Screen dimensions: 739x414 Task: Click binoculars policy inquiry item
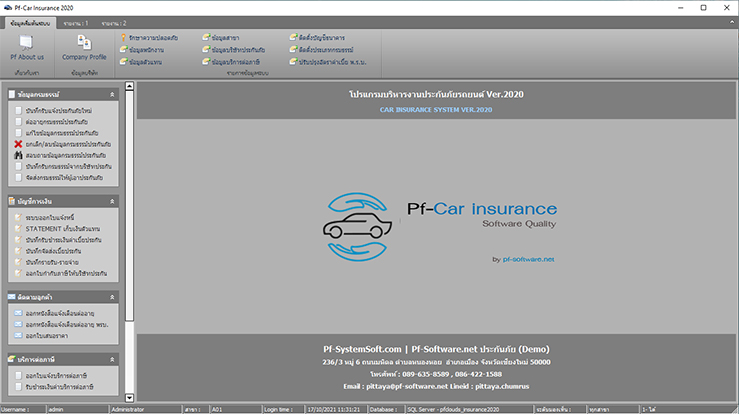[60, 155]
